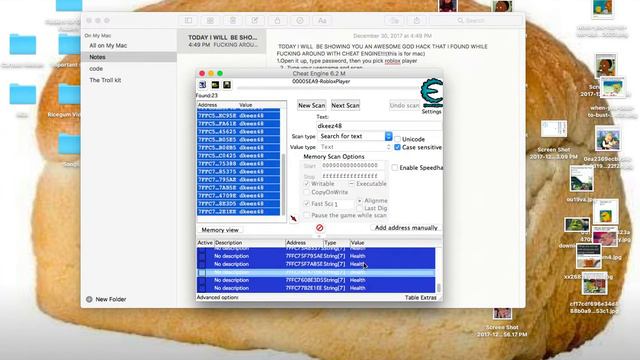The height and width of the screenshot is (360, 640).
Task: Click the trash delete icon in Notes toolbar
Action: click(x=233, y=20)
